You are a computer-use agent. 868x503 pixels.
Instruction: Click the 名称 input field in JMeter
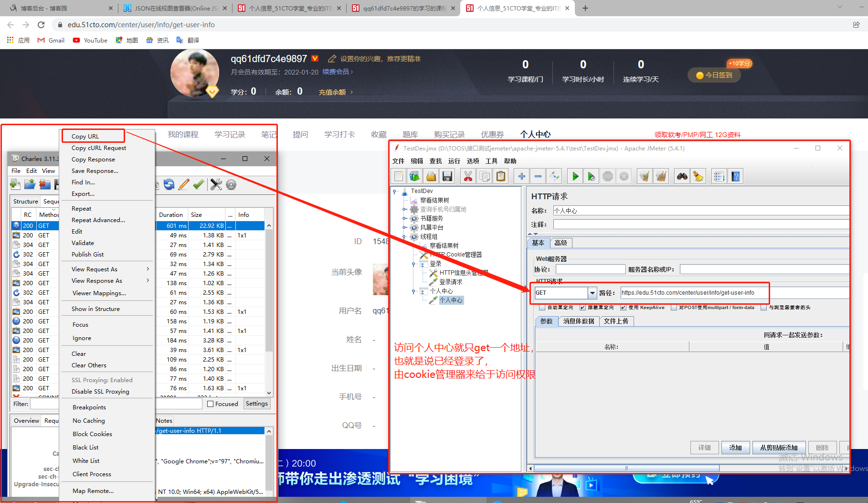(x=701, y=211)
